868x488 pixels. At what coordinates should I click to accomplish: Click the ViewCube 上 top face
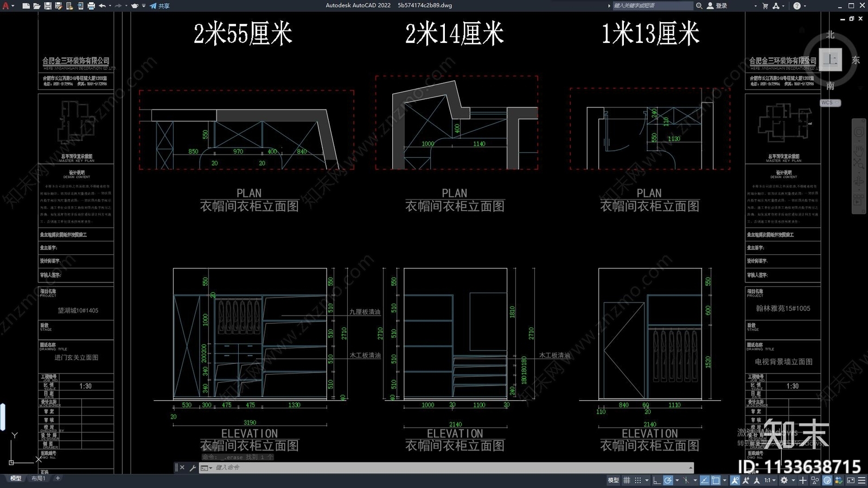831,60
